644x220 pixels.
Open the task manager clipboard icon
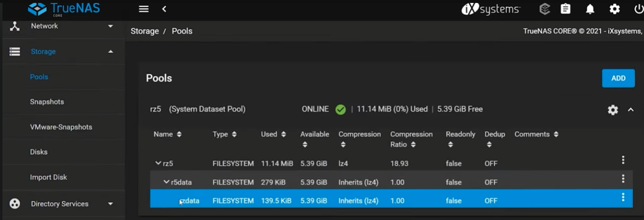point(566,9)
